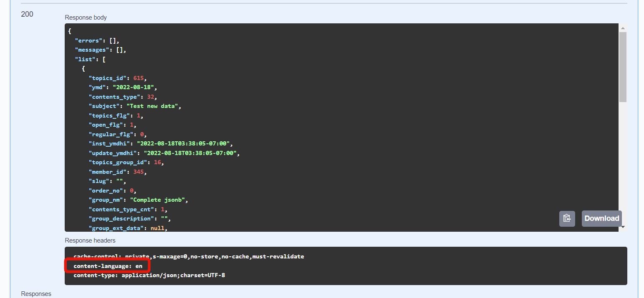Click the "Response body" label

pos(86,18)
